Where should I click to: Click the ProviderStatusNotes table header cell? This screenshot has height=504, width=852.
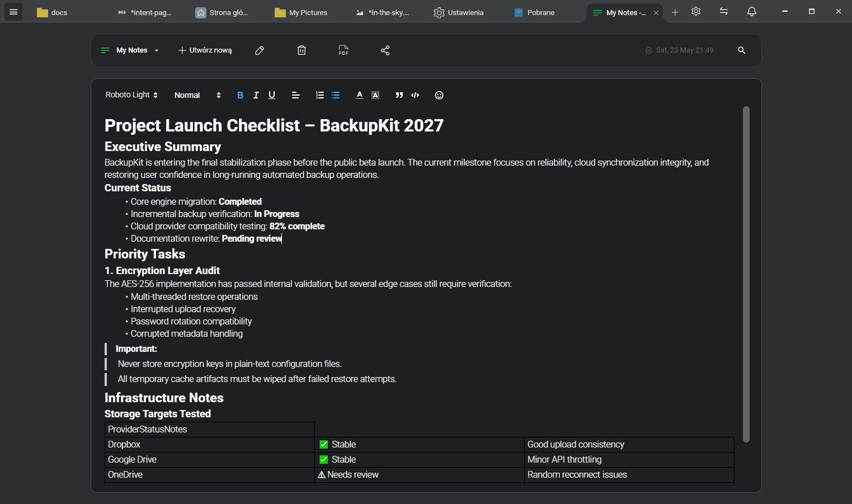click(x=210, y=429)
